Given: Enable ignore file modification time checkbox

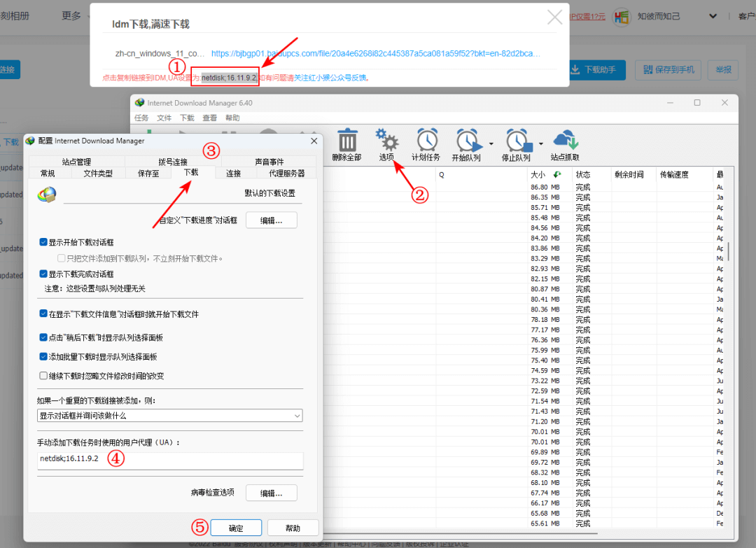Looking at the screenshot, I should click(44, 376).
